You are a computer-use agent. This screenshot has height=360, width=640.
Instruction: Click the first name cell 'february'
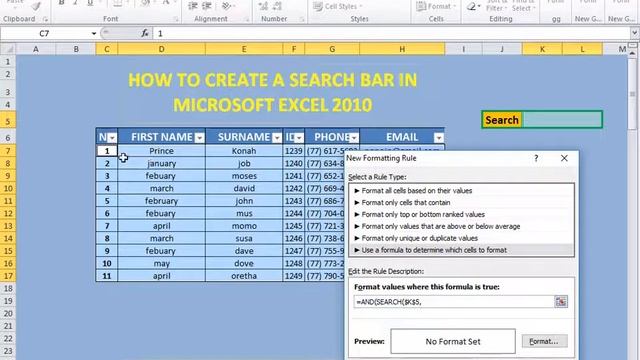[161, 201]
